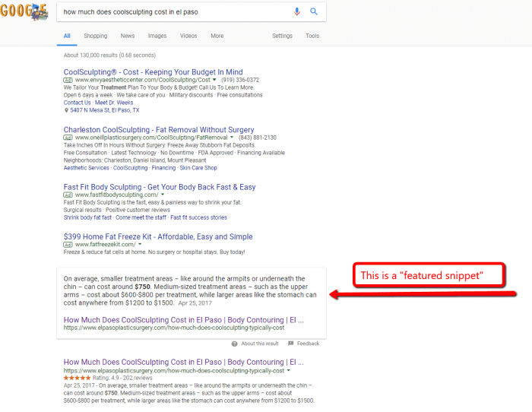
Task: Switch to the Images tab
Action: [157, 36]
